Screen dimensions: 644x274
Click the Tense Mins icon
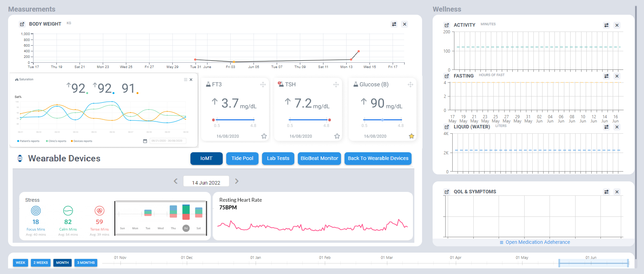tap(99, 210)
